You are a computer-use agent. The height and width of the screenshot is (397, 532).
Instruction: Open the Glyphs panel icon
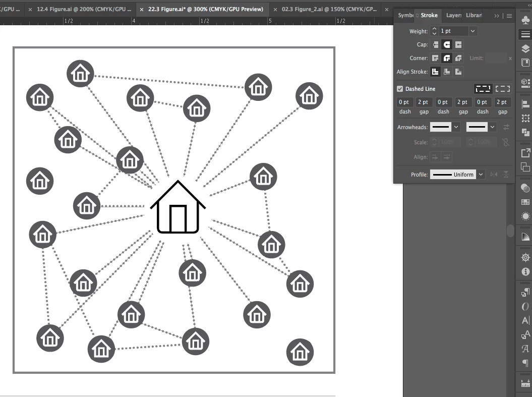525,349
